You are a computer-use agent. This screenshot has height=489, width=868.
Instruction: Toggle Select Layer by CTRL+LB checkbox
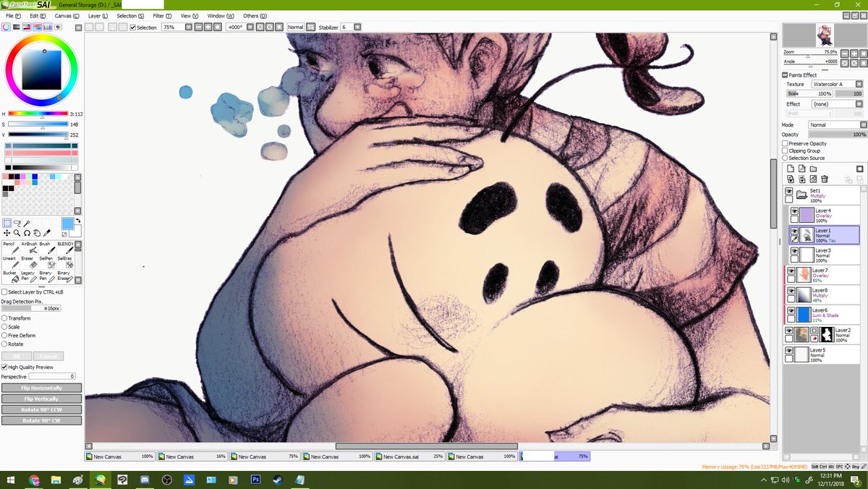click(x=4, y=292)
